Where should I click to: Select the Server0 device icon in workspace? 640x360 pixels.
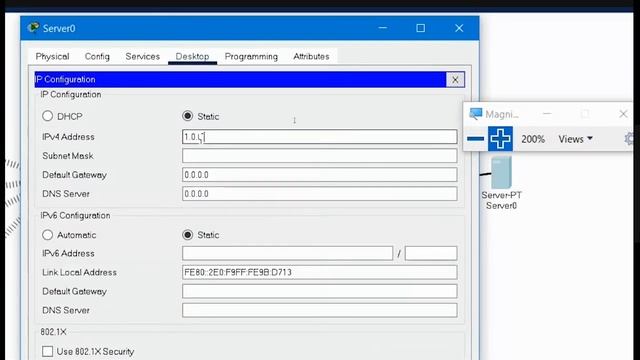[x=501, y=173]
